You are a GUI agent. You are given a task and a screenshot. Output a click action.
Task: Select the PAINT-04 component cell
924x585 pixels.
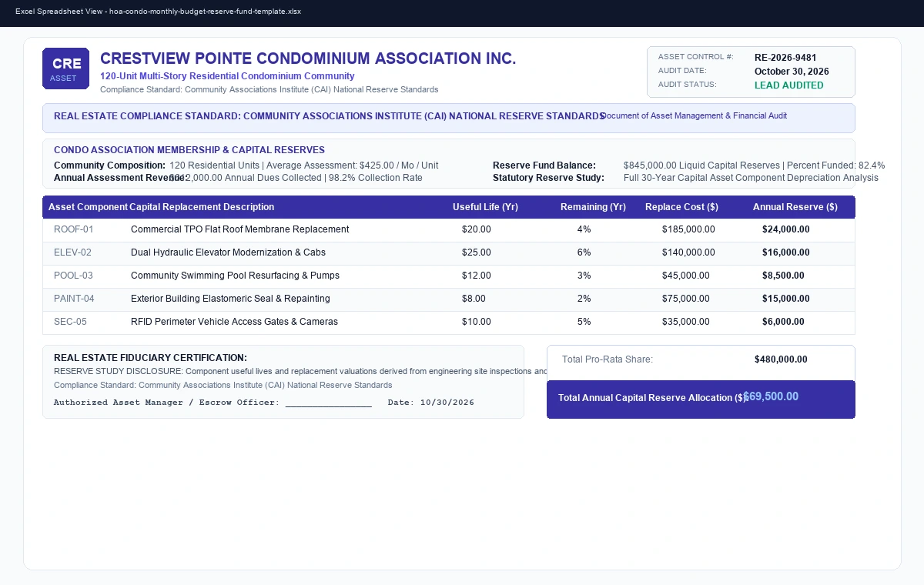coord(74,299)
